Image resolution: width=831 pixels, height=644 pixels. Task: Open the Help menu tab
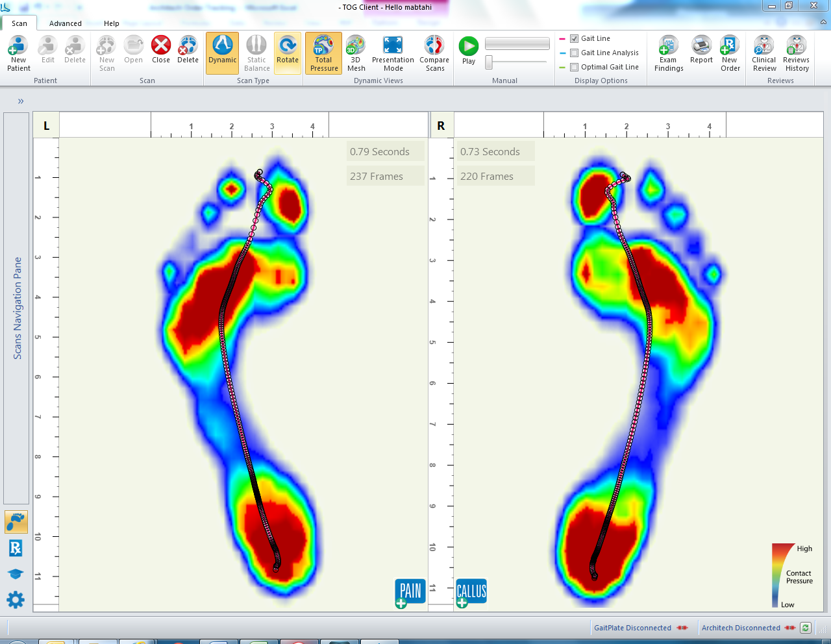pyautogui.click(x=112, y=23)
